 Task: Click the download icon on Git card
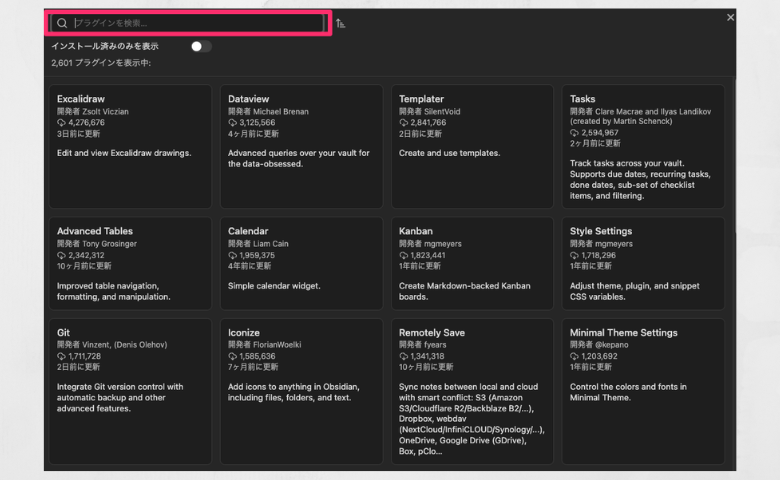click(x=61, y=356)
